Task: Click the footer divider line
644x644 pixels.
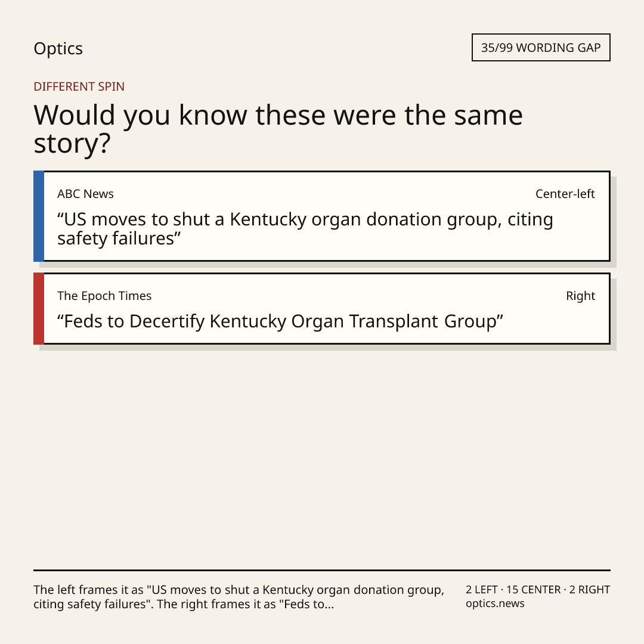Action: click(322, 570)
